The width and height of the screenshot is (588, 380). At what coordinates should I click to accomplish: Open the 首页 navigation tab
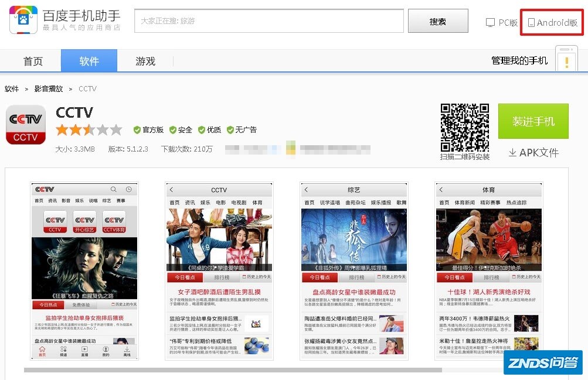click(x=33, y=61)
